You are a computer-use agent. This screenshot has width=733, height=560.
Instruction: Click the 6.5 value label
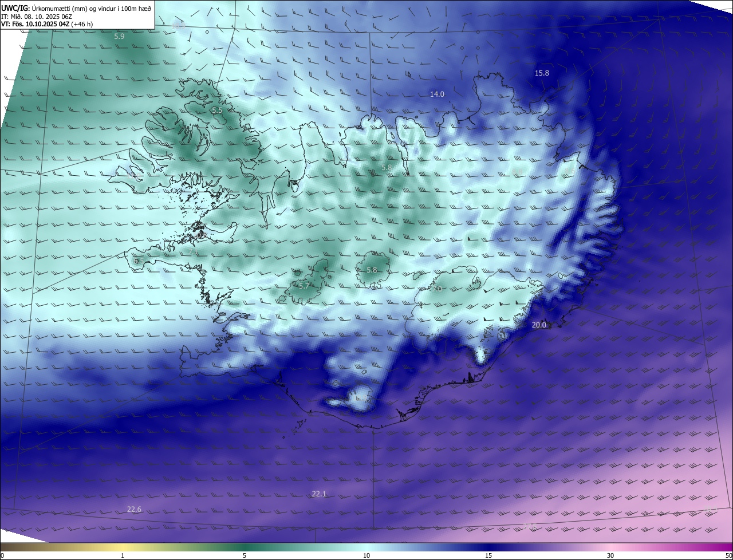tap(139, 261)
